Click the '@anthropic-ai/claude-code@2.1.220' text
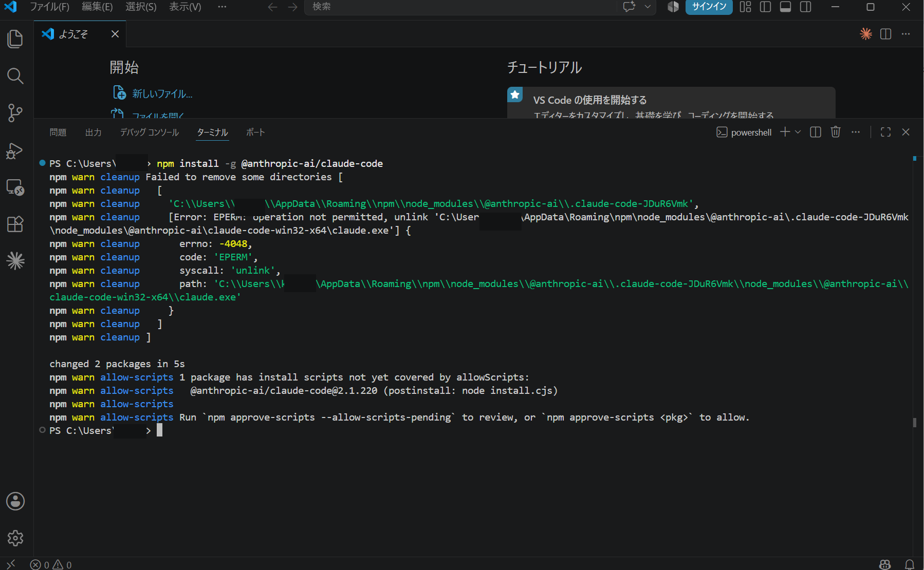The width and height of the screenshot is (924, 570). [284, 390]
